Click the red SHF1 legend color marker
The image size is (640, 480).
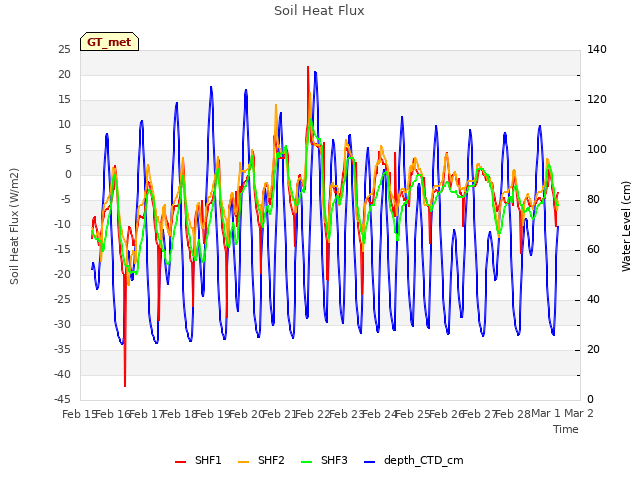(x=180, y=462)
